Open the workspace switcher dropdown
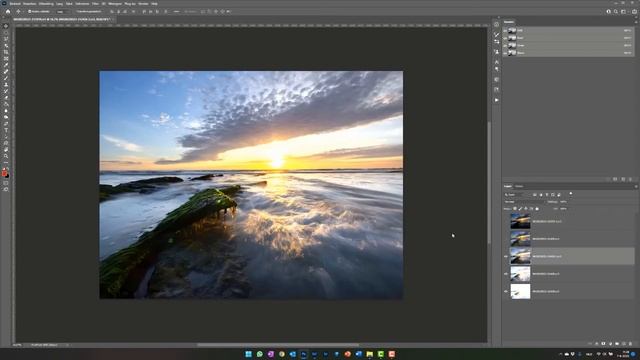The height and width of the screenshot is (360, 640). click(624, 11)
